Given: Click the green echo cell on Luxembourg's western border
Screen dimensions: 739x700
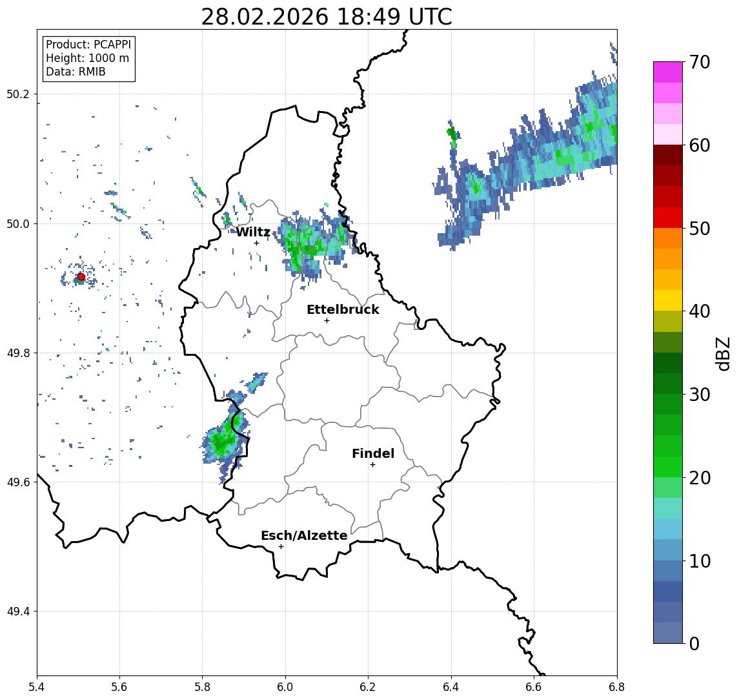Looking at the screenshot, I should [226, 438].
